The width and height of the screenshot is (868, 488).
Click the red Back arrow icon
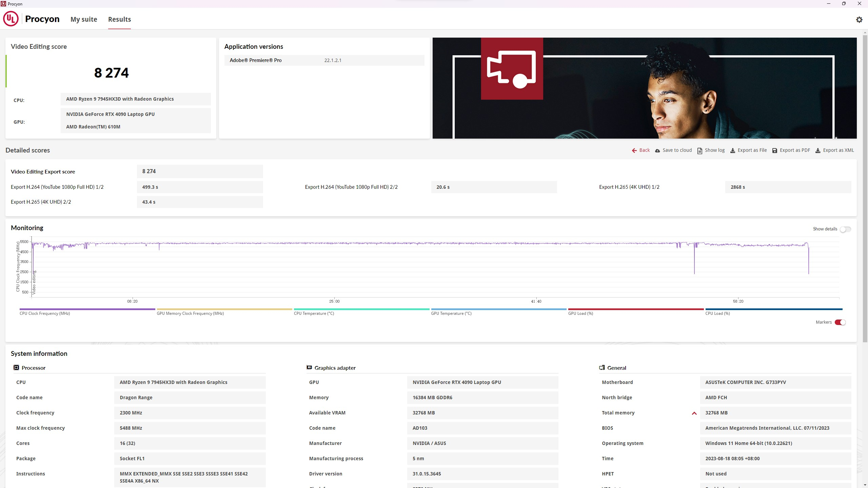pos(634,150)
